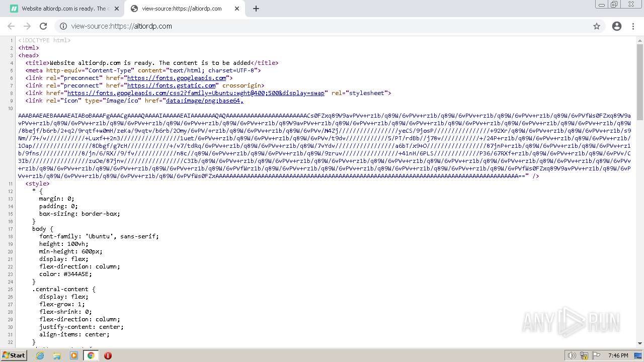The height and width of the screenshot is (362, 644).
Task: Open the Chrome profile avatar menu
Action: point(617,26)
